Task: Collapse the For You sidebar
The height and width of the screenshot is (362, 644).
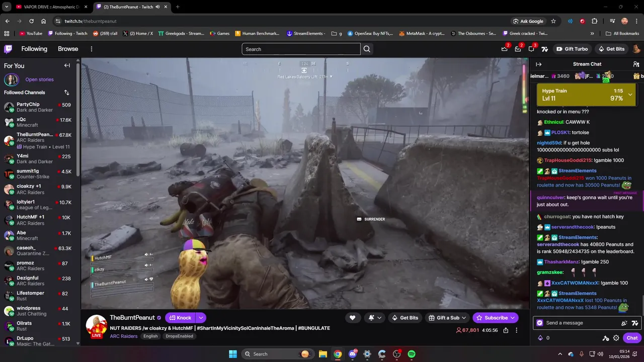Action: (x=67, y=65)
